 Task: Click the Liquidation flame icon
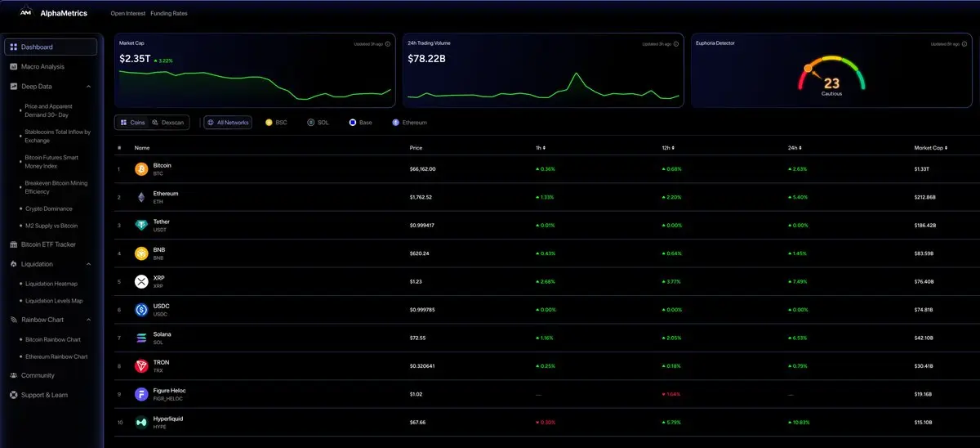[14, 264]
